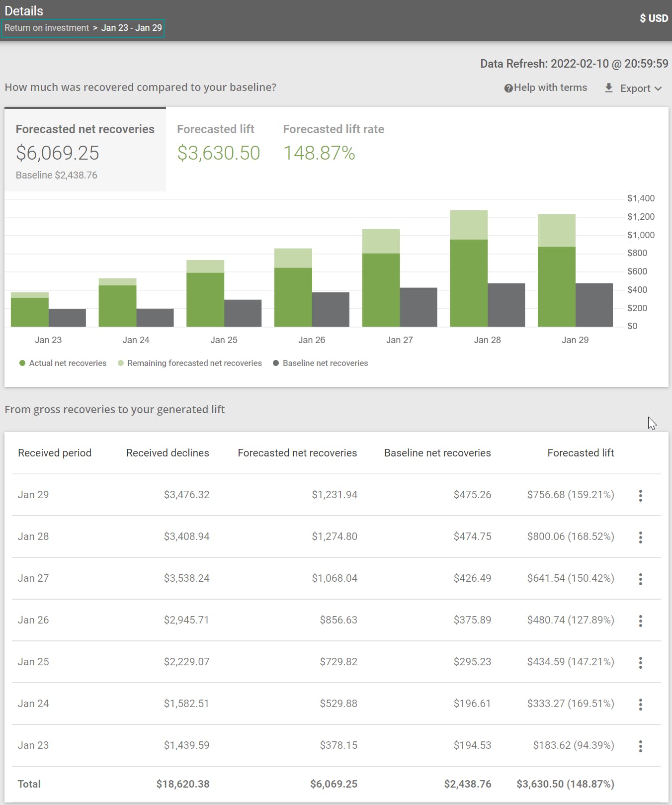Click the Help question mark icon
672x805 pixels.
click(508, 89)
